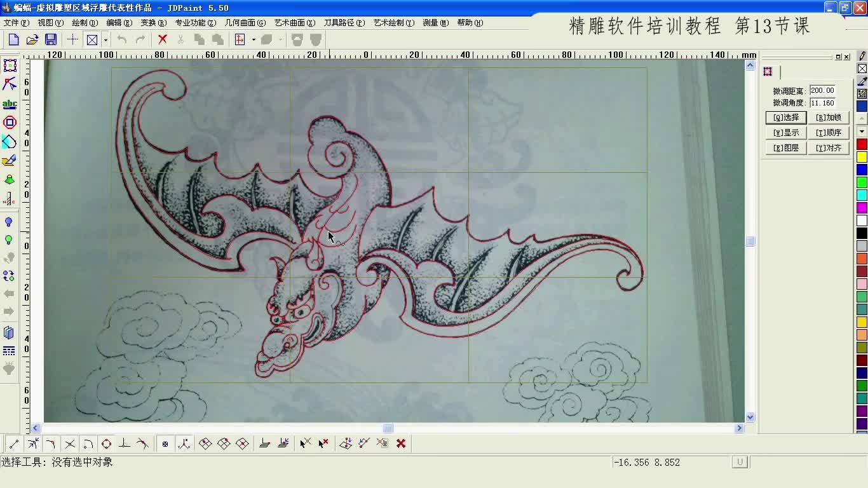
Task: Click the blue striped lines icon on left
Action: click(9, 351)
